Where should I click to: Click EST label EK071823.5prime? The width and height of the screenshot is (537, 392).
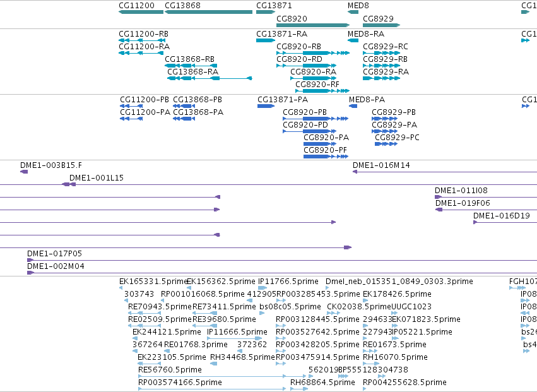tap(426, 319)
